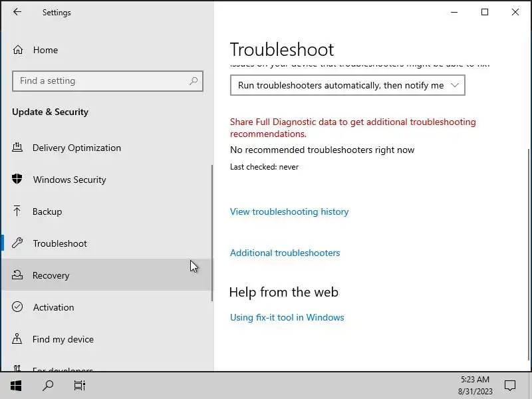Click Last checked: never text
532x399 pixels.
(x=264, y=167)
